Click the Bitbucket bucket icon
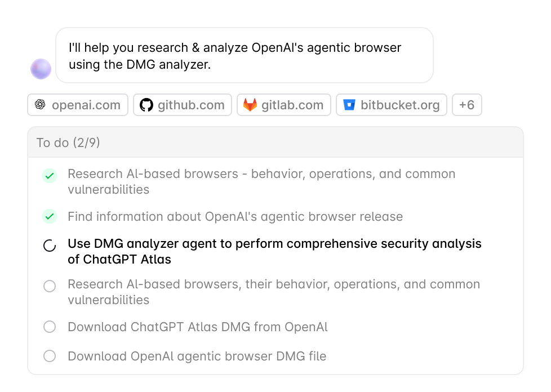Image resolution: width=551 pixels, height=392 pixels. point(349,105)
